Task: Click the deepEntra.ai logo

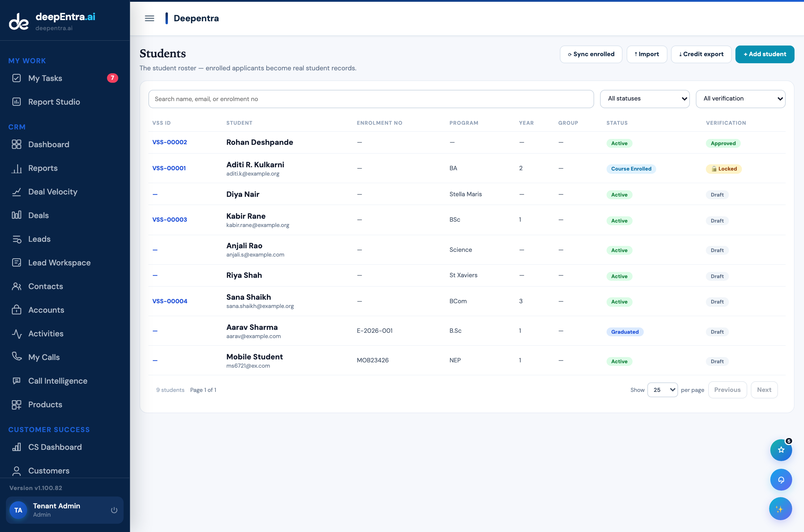Action: pos(52,21)
